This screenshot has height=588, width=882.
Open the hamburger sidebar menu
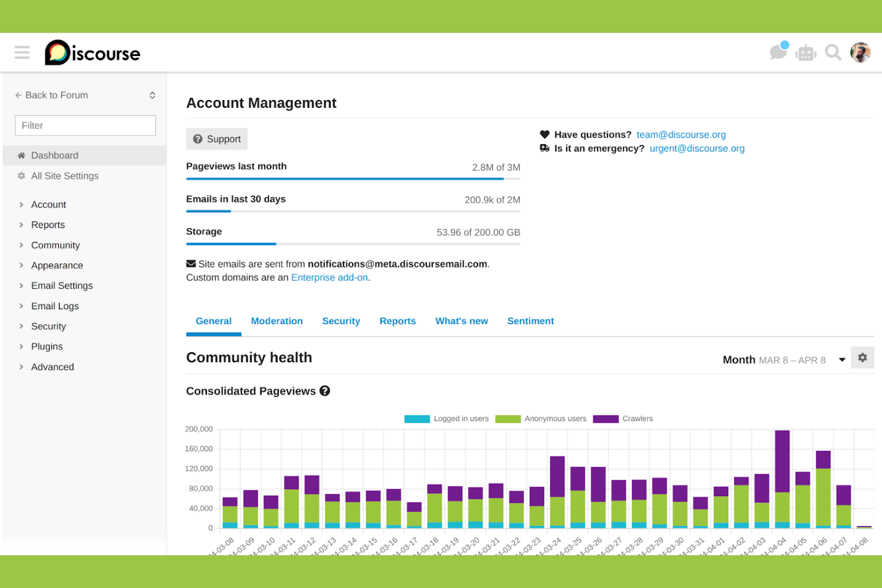22,52
